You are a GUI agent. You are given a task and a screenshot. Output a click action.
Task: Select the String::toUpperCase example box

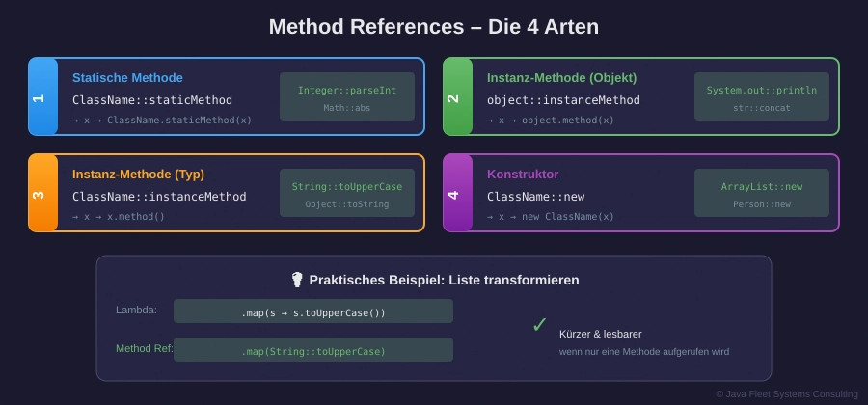[x=347, y=193]
